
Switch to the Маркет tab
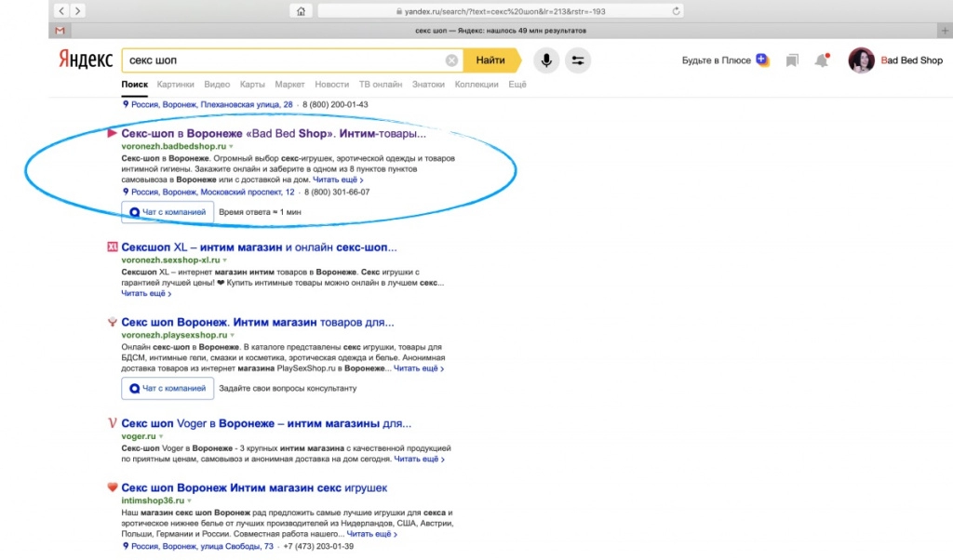point(289,85)
